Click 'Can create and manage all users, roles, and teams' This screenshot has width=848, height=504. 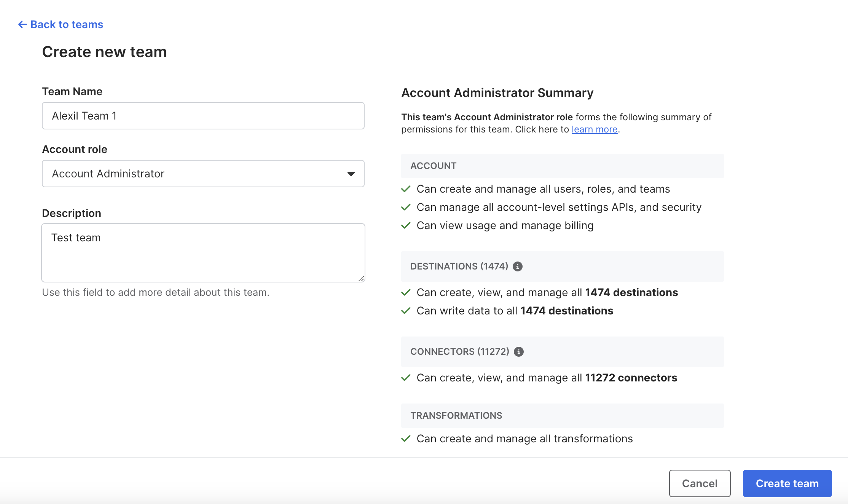point(543,189)
